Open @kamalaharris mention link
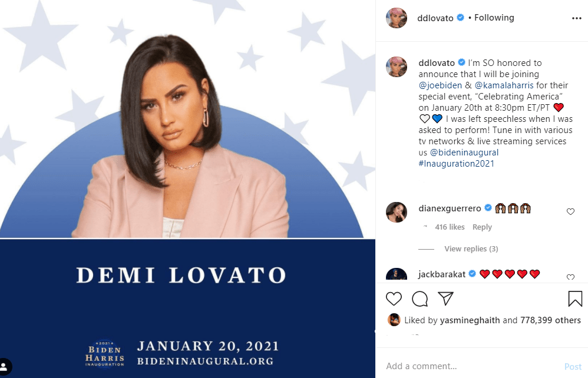This screenshot has width=588, height=378. (x=504, y=85)
